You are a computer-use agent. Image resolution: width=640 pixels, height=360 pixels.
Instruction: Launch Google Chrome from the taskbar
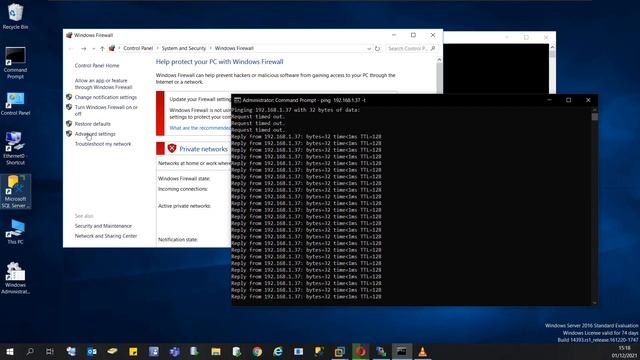pos(257,351)
